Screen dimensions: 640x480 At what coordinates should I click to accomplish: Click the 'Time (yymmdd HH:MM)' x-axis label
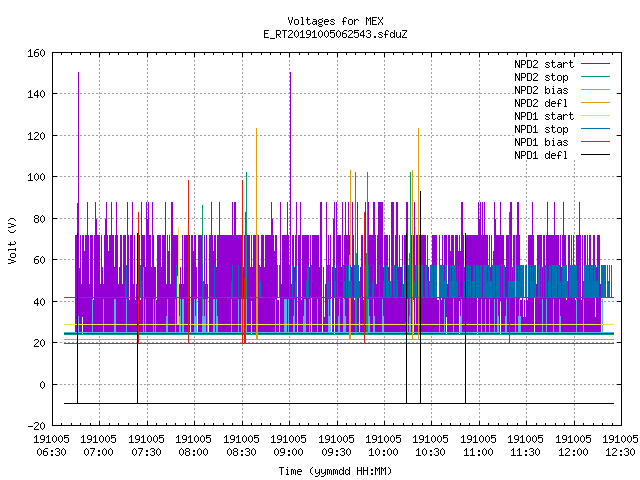click(x=335, y=471)
